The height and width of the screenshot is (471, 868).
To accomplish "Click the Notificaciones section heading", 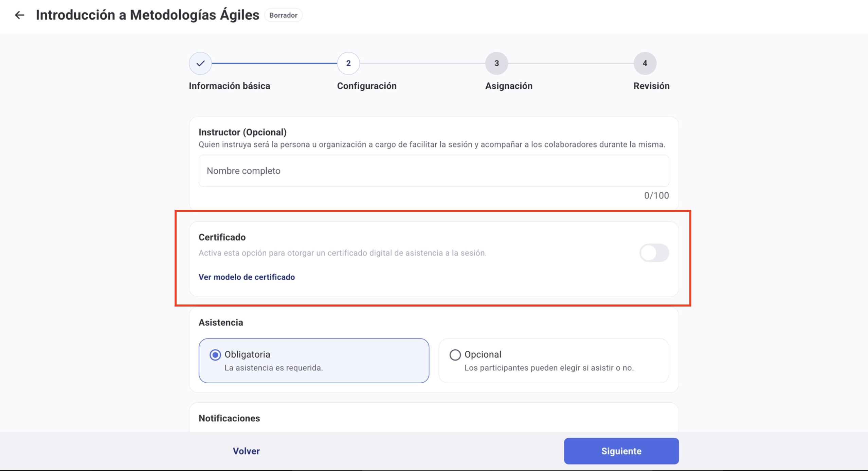I will [x=229, y=418].
